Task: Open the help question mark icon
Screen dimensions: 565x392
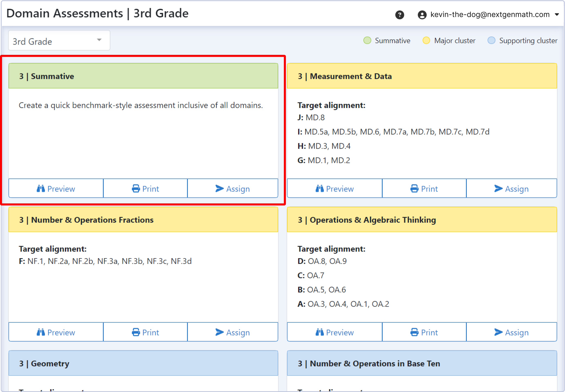Action: (x=400, y=15)
